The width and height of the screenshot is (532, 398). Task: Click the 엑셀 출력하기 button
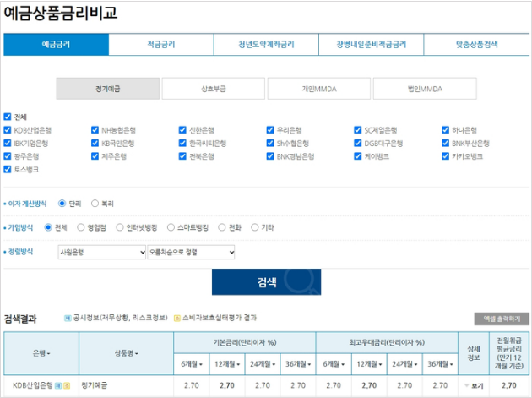(x=502, y=319)
